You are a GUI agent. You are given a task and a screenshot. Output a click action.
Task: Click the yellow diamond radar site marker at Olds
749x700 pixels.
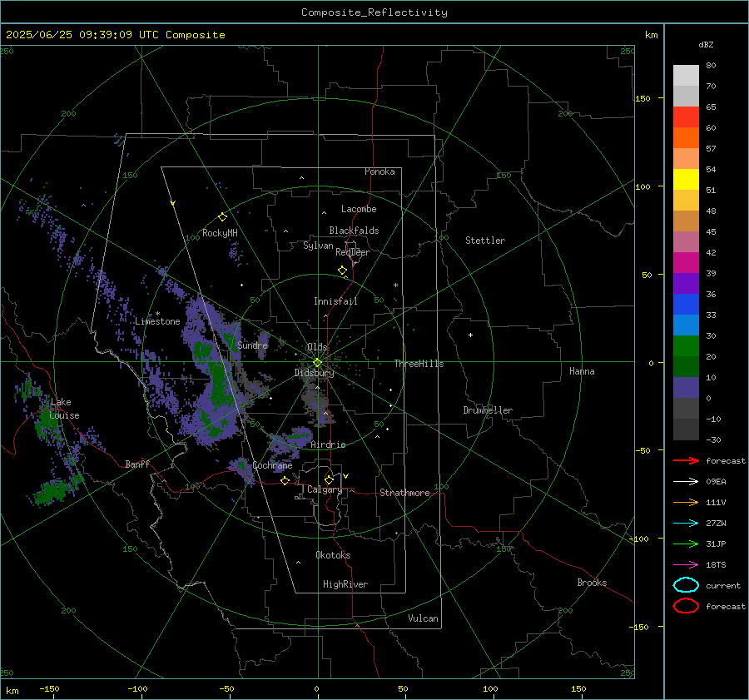coord(317,363)
